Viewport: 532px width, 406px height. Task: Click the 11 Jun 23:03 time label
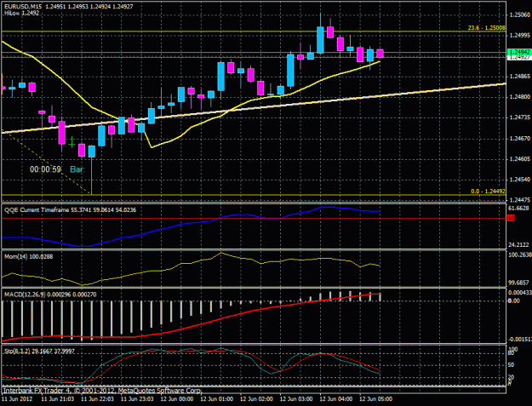pyautogui.click(x=137, y=399)
